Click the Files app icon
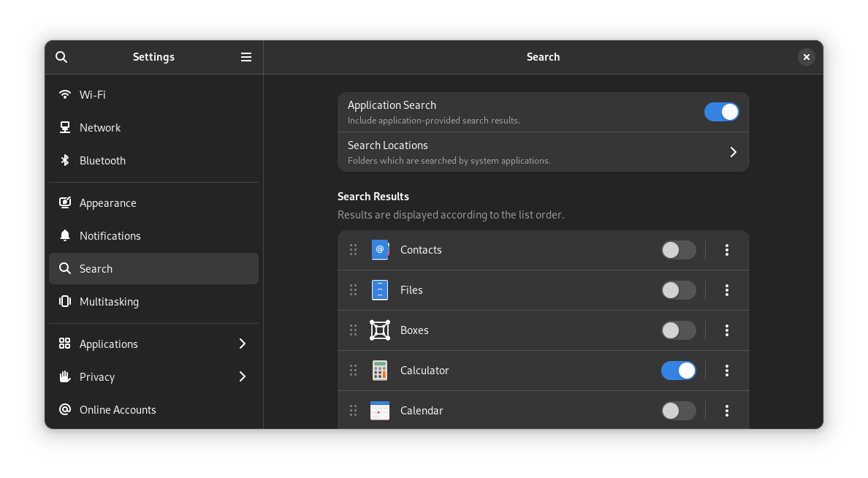Screen dimensions: 868x478 tap(379, 289)
